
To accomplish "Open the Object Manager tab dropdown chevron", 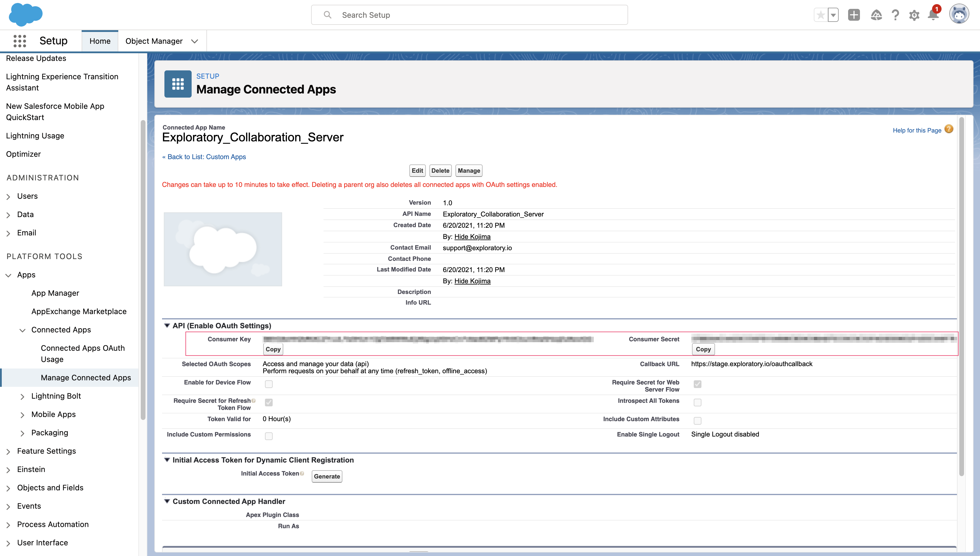I will click(195, 41).
